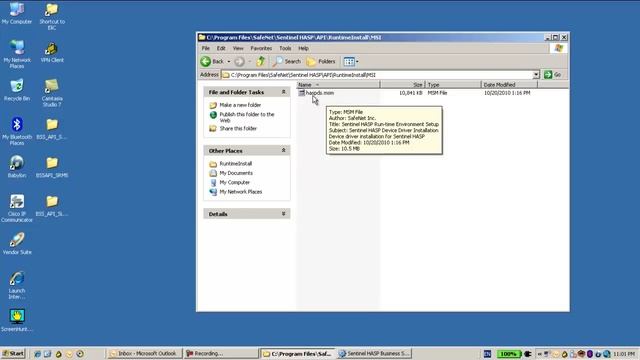Open the Edit menu
The height and width of the screenshot is (360, 640).
(221, 48)
